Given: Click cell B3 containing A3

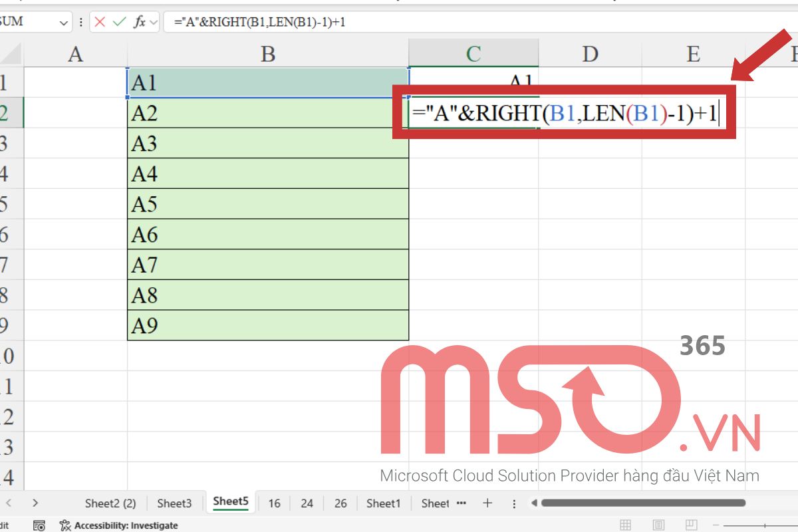Looking at the screenshot, I should point(268,143).
